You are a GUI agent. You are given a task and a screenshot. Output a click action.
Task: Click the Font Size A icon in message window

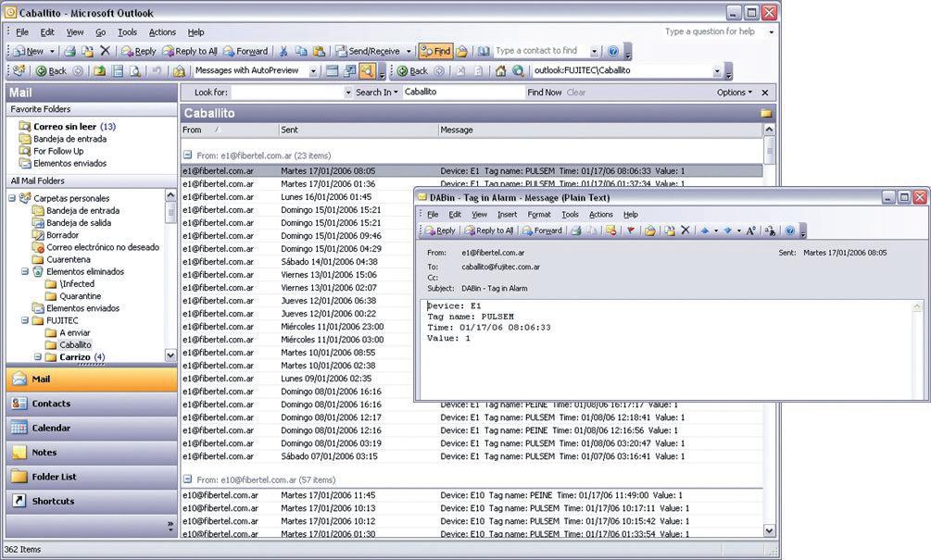click(751, 230)
